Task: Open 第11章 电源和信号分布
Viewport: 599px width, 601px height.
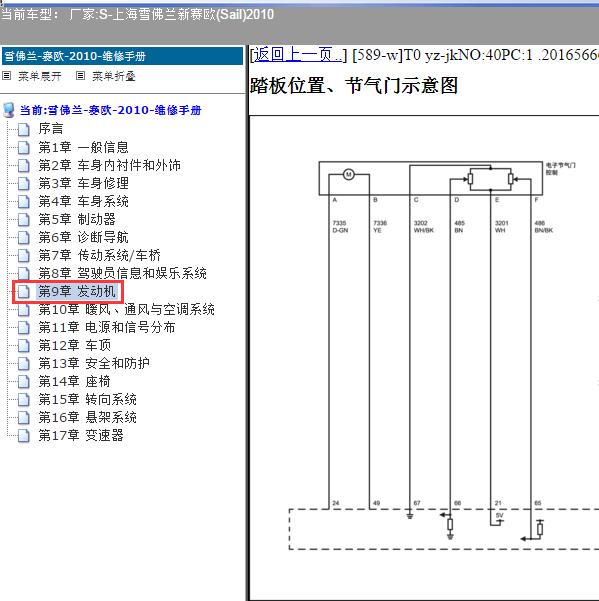Action: click(x=107, y=327)
